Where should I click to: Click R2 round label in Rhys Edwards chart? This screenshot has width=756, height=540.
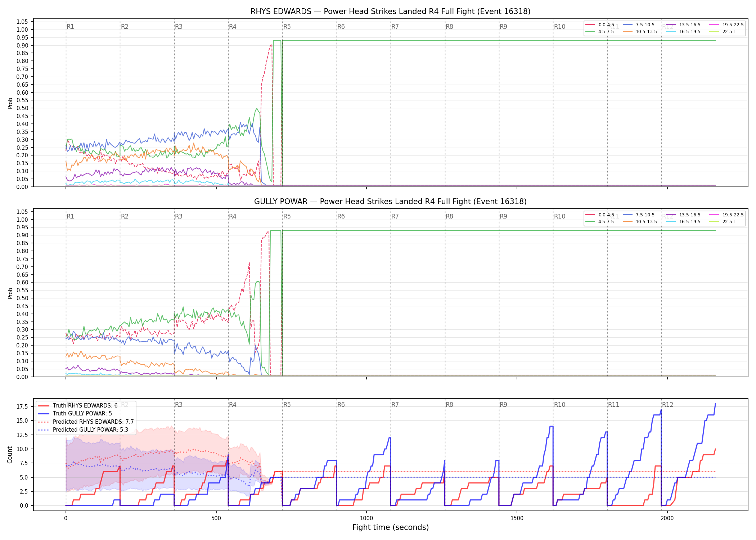(125, 27)
